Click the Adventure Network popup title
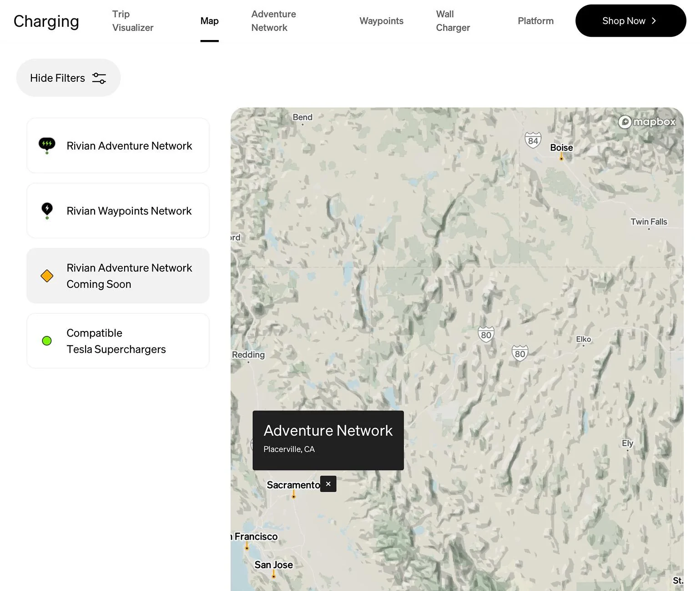 (x=328, y=431)
